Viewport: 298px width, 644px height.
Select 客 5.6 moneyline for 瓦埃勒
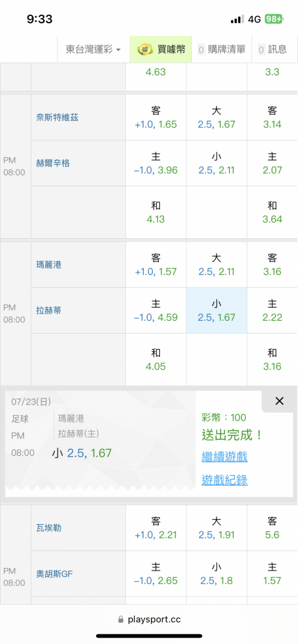click(272, 528)
